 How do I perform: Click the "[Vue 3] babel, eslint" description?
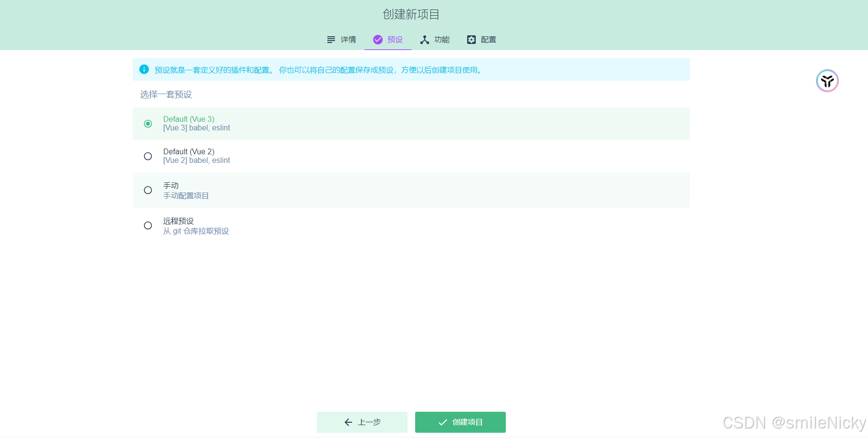click(197, 128)
